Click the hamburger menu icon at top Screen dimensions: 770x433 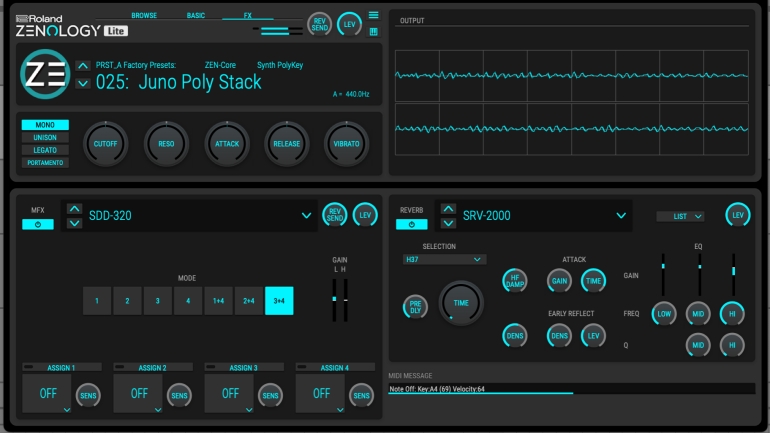pyautogui.click(x=373, y=15)
